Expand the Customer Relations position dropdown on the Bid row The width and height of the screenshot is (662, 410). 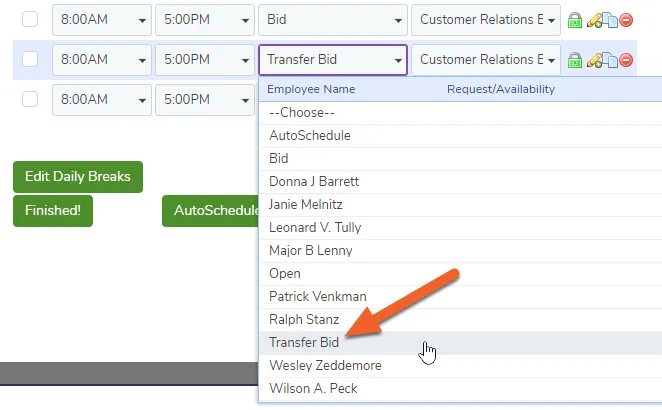point(486,20)
